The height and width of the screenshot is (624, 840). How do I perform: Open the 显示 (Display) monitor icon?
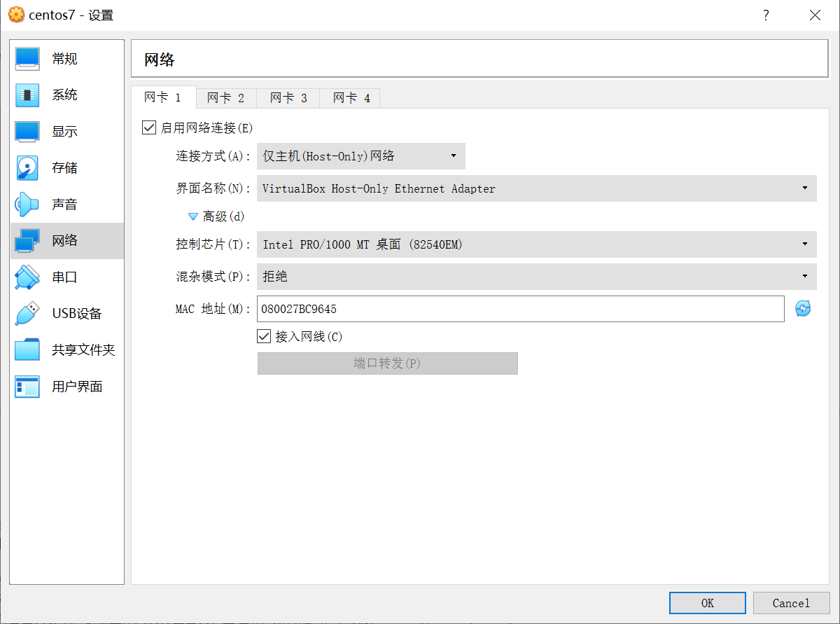click(27, 132)
